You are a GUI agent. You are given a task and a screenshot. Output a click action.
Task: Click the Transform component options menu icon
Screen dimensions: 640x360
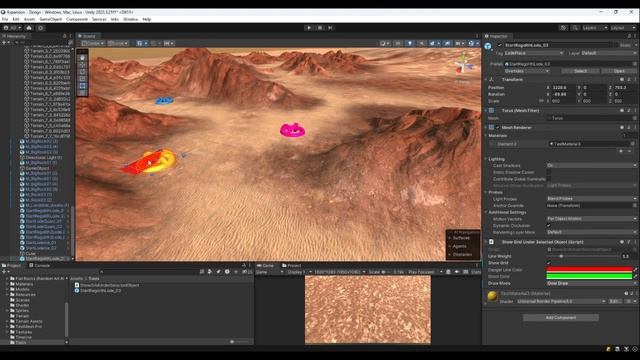[635, 80]
